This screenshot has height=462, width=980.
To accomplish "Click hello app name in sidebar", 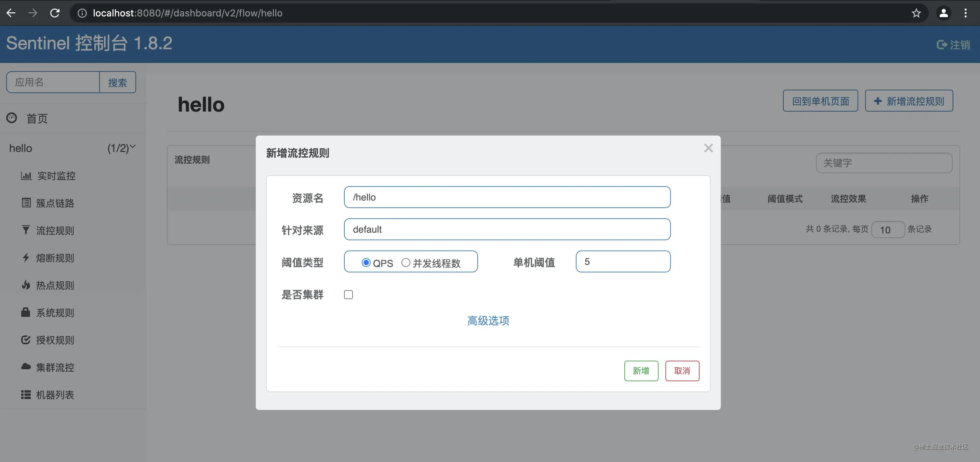I will click(21, 148).
